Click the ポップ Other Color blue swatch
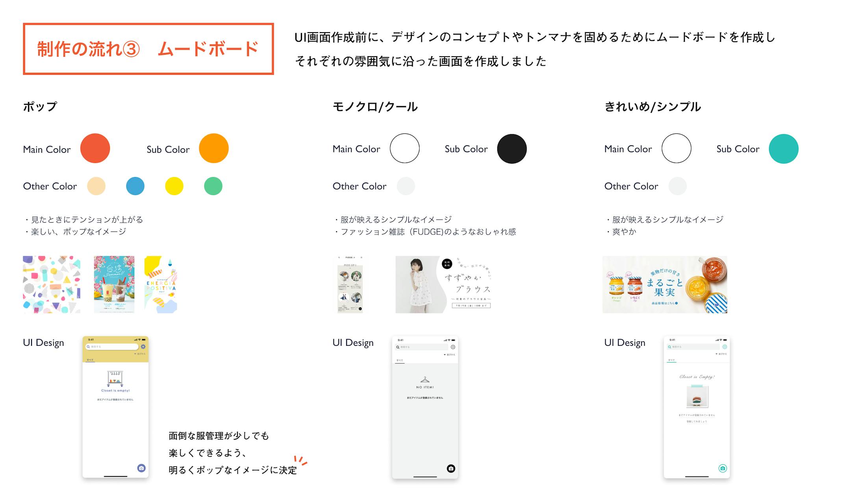This screenshot has width=860, height=504. click(x=135, y=186)
